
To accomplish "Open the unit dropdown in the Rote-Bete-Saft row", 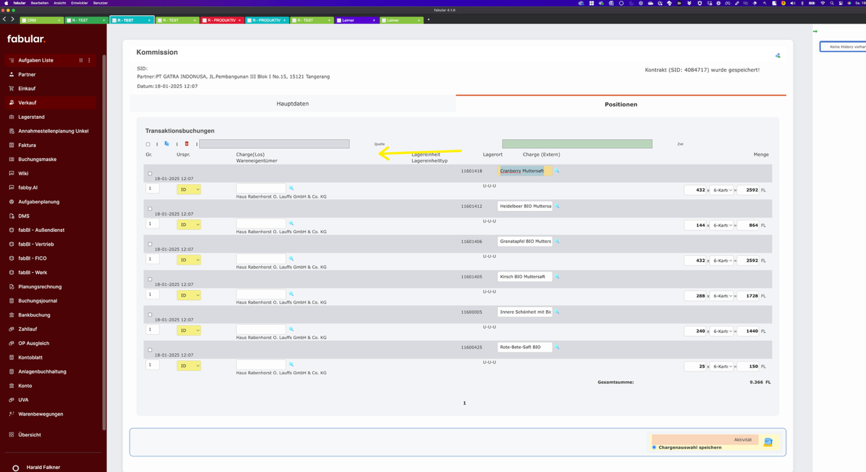I will pyautogui.click(x=723, y=366).
